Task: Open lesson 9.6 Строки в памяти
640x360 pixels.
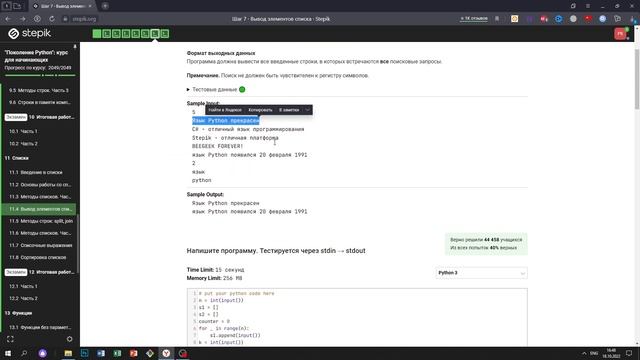Action: click(x=39, y=102)
